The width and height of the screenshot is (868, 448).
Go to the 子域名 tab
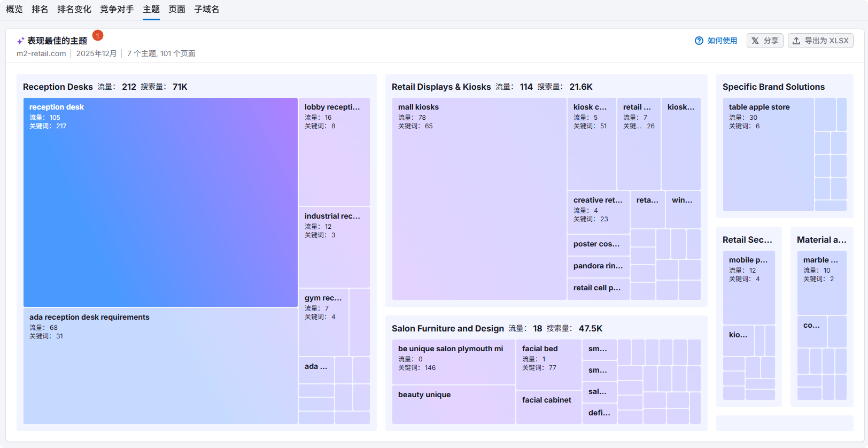point(207,9)
